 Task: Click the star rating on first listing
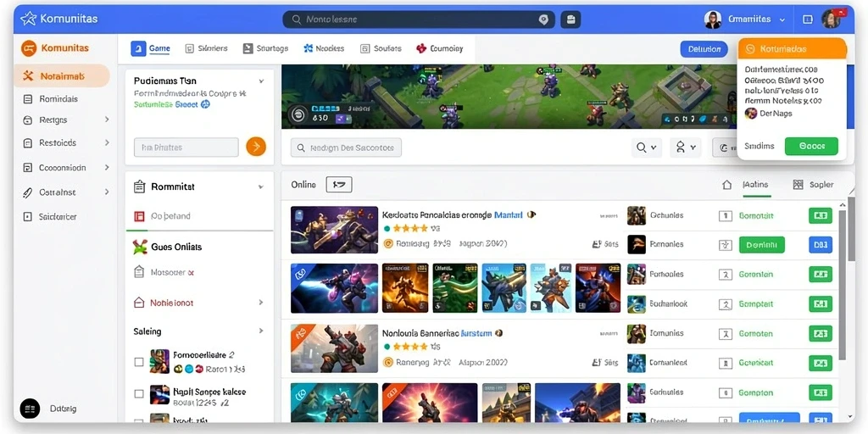tap(410, 228)
